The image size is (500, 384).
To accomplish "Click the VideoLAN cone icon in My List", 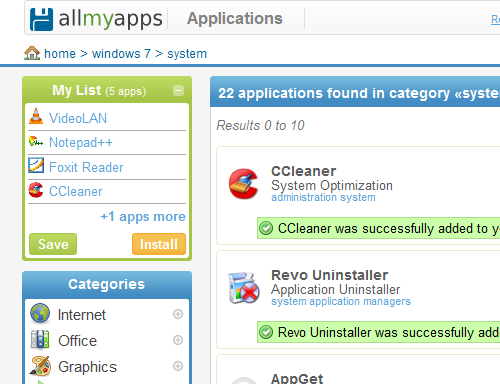I will [x=36, y=117].
